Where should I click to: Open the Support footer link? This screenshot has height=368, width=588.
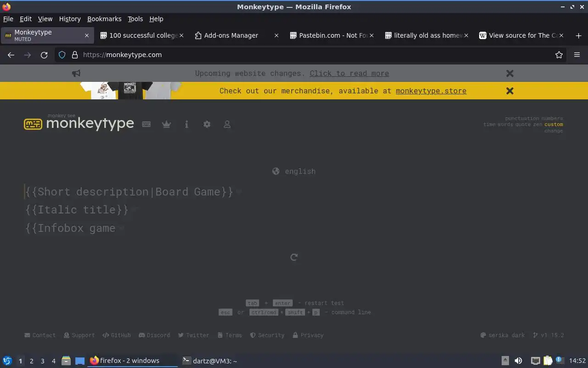click(79, 335)
